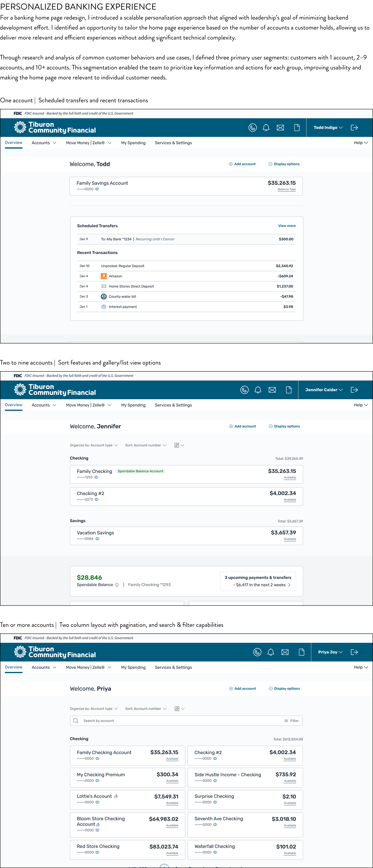Reveal the Family Savings Account number with eye icon
Screen dimensions: 373x868
[x=97, y=189]
